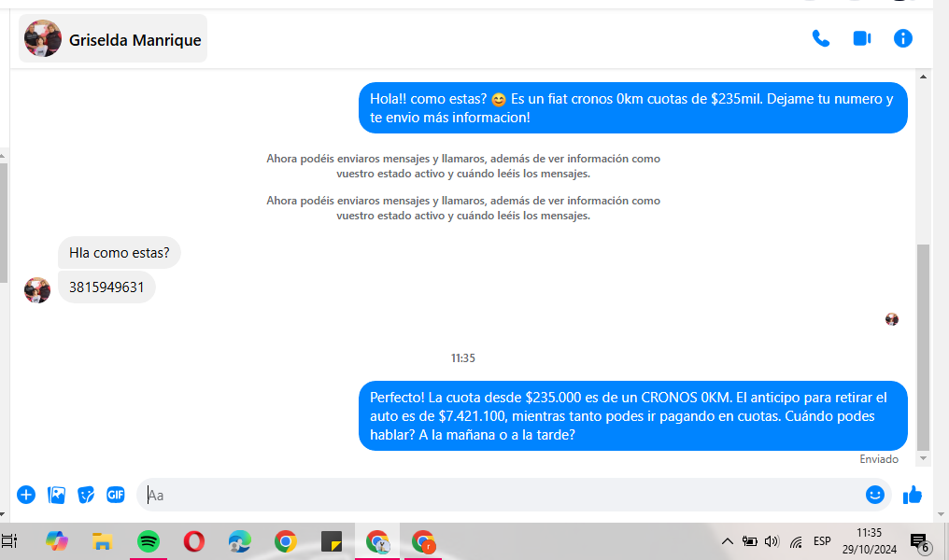
Task: Open Spotify from taskbar
Action: (x=149, y=541)
